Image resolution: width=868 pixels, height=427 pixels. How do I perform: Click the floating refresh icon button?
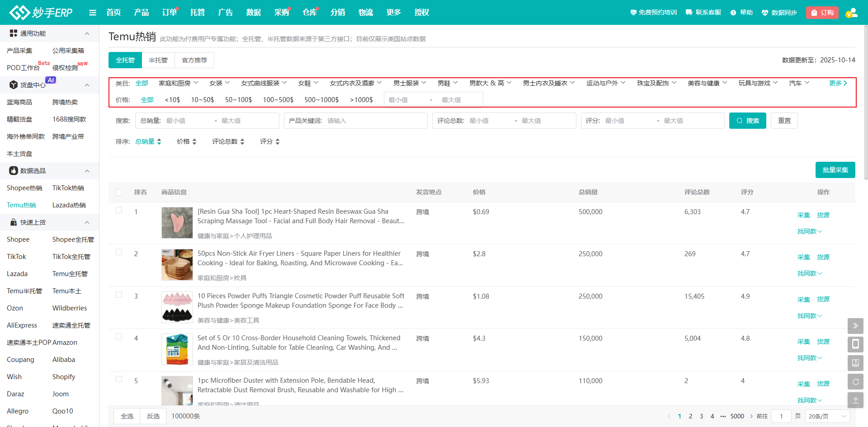[x=855, y=382]
